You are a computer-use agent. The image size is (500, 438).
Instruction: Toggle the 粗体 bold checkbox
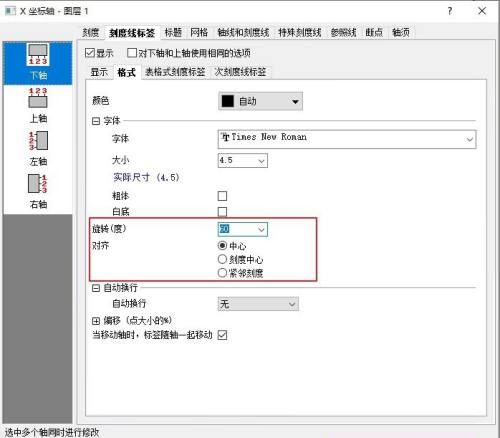click(x=222, y=196)
